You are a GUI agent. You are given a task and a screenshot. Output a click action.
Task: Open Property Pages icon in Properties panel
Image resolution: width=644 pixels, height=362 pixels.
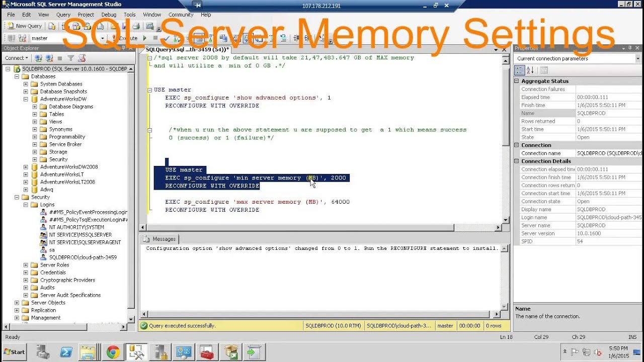pos(544,70)
